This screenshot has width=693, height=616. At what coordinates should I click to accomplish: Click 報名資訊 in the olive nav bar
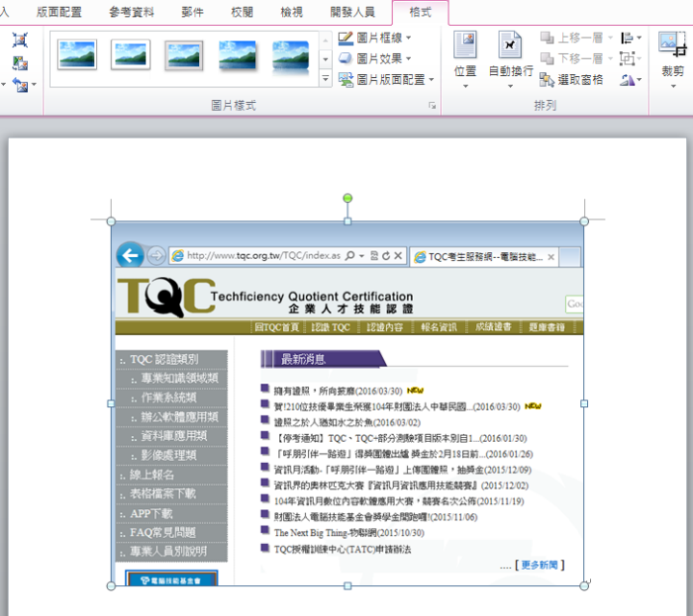[x=439, y=327]
